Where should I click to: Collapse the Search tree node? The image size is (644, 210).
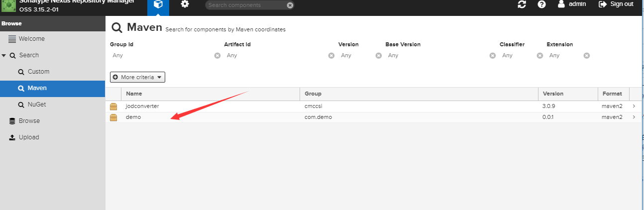[4, 55]
